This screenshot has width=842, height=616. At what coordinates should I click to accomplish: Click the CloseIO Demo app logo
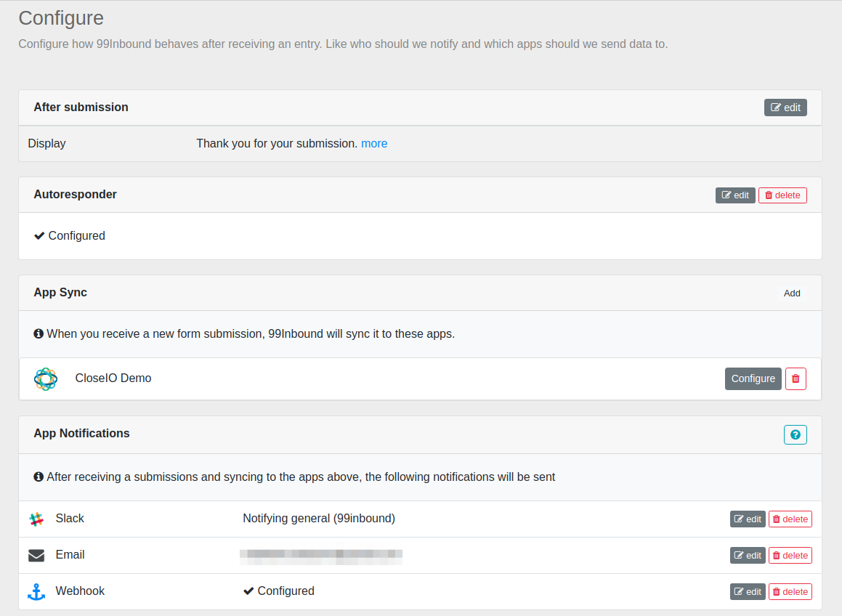click(45, 378)
